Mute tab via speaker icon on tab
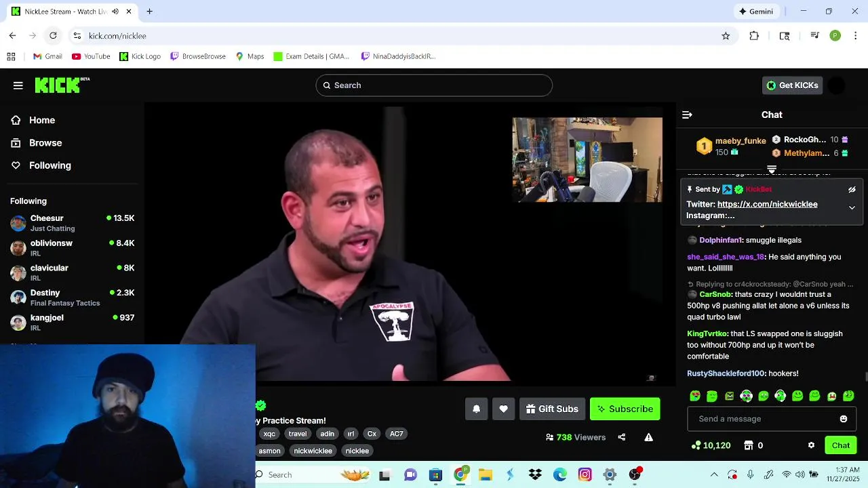The height and width of the screenshot is (488, 868). coord(115,12)
